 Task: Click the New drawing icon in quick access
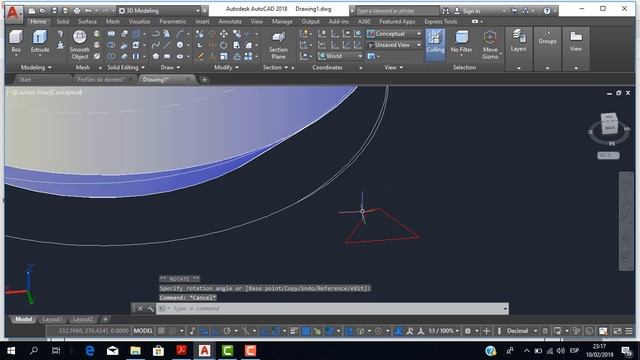click(31, 11)
